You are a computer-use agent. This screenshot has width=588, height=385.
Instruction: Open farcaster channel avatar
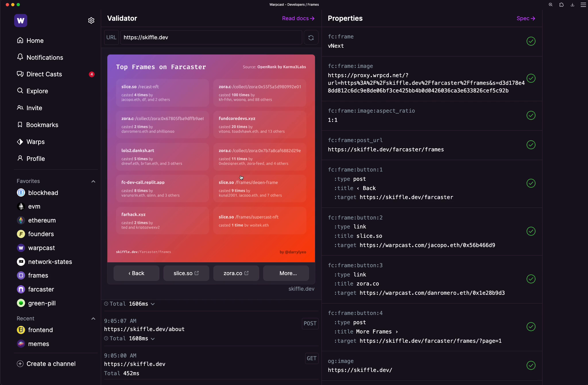[x=21, y=289]
